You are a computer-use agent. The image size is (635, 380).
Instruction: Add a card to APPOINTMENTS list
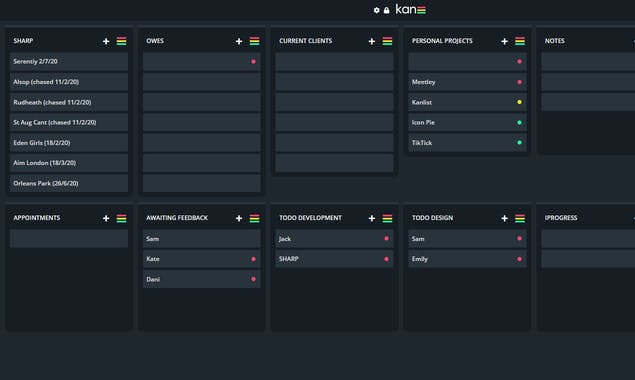click(106, 218)
